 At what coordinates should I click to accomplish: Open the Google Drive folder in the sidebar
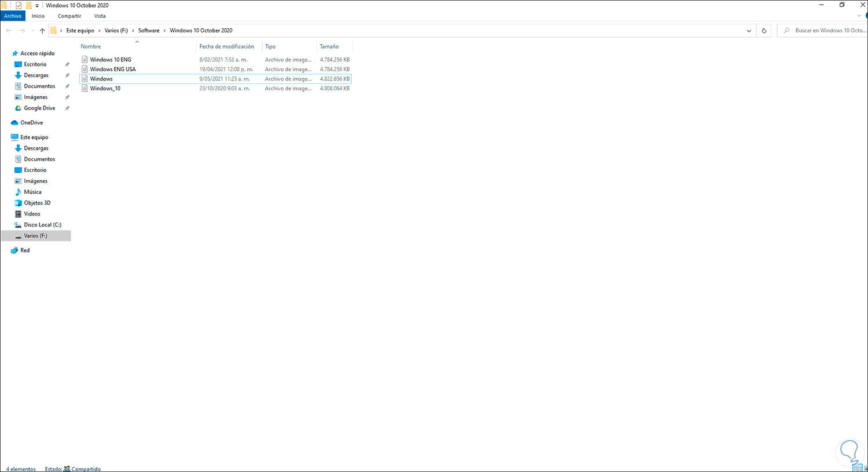click(39, 108)
